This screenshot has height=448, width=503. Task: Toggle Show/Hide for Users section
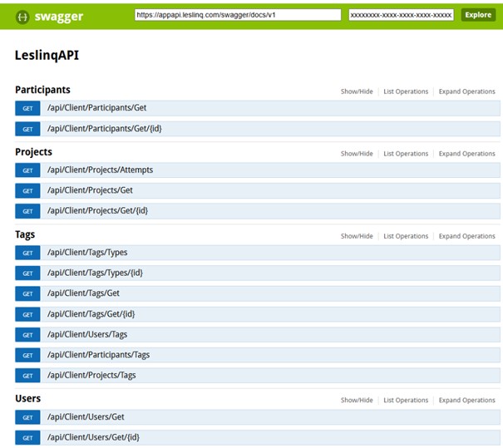click(x=357, y=401)
